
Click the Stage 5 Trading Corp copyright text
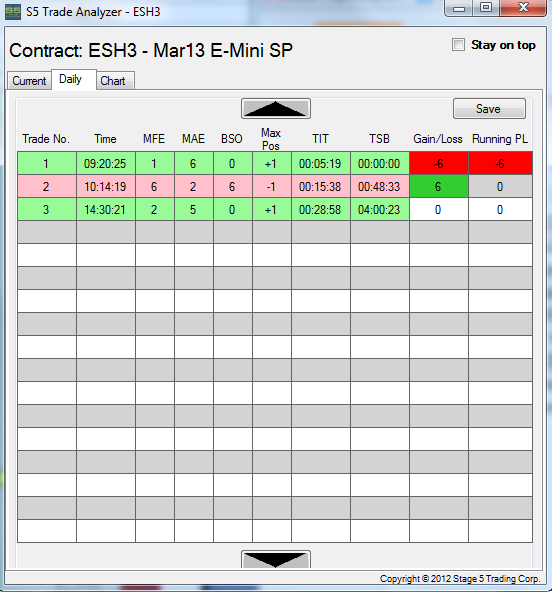(460, 579)
